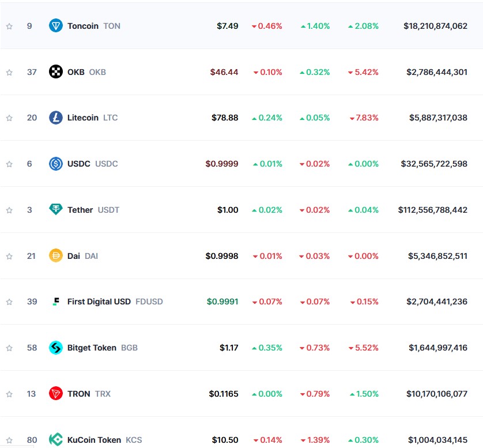Click the OKB checkered logo icon

56,72
